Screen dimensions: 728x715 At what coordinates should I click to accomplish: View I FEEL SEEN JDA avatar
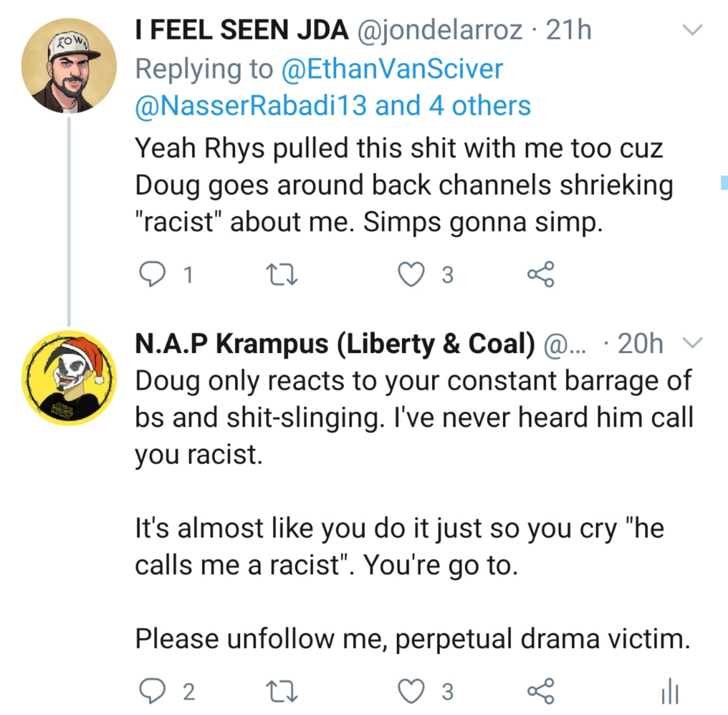click(x=69, y=66)
